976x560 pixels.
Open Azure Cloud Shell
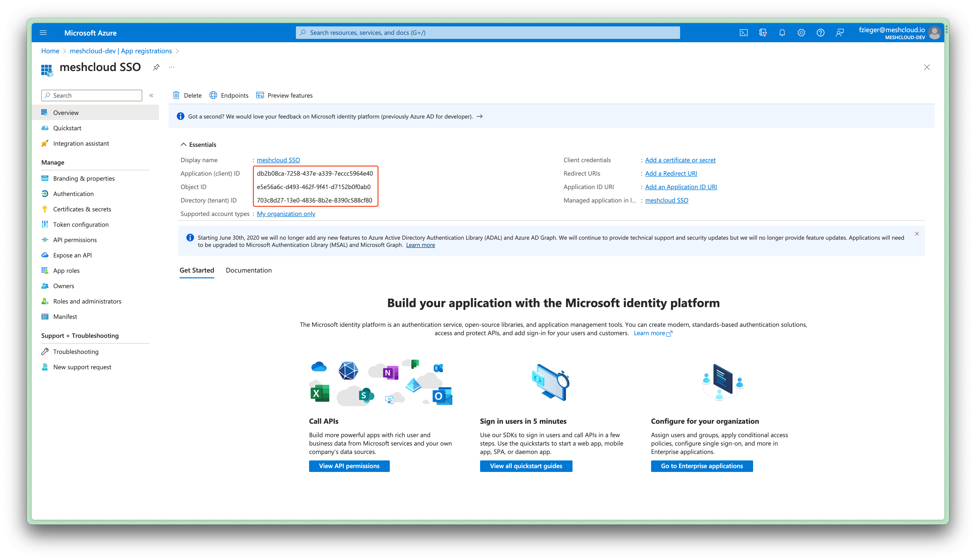[744, 33]
